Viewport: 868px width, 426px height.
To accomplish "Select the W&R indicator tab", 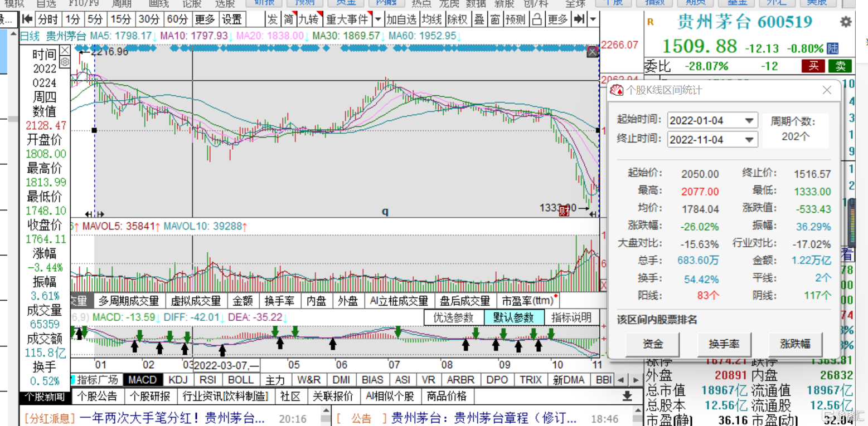I will [309, 380].
